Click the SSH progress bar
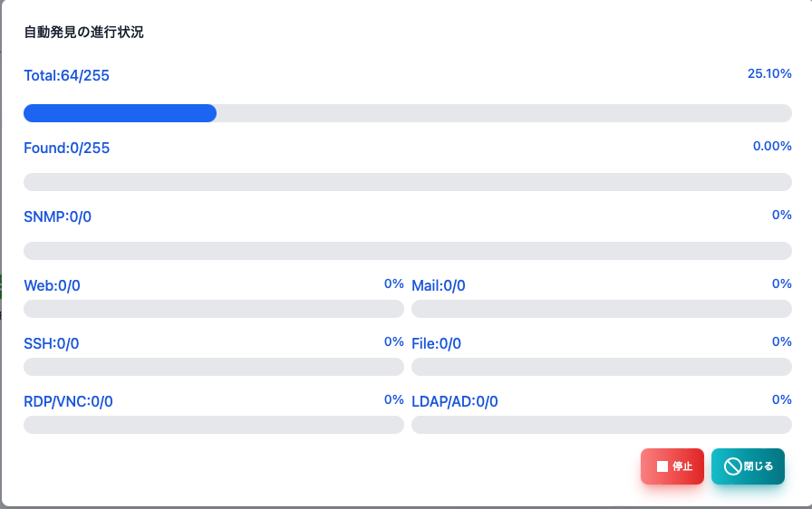This screenshot has height=509, width=812. pos(214,367)
